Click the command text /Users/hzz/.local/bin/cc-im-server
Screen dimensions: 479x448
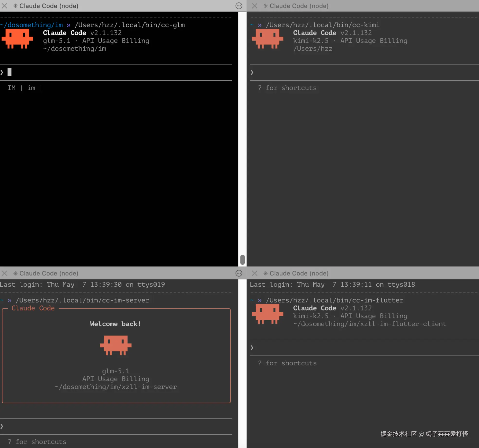82,300
